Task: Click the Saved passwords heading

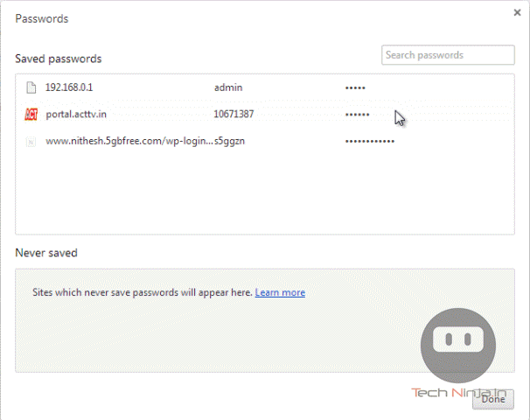Action: coord(58,59)
